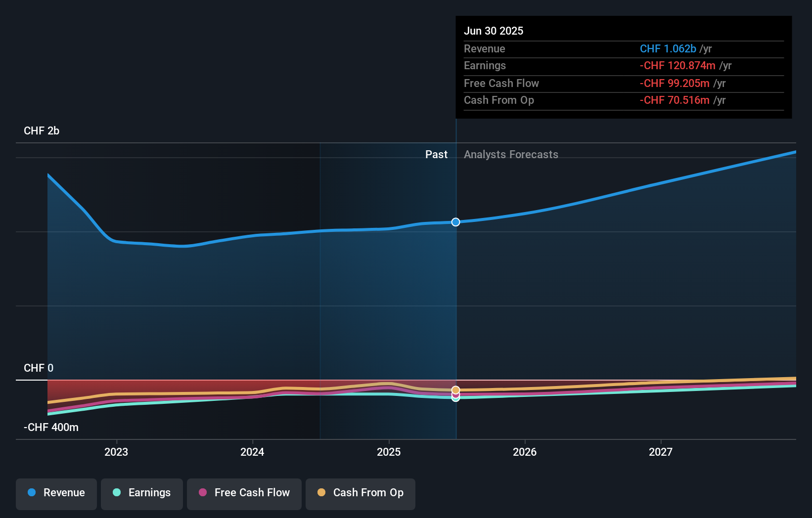The image size is (812, 518).
Task: Click the 2027 year label on the axis
Action: (x=661, y=451)
